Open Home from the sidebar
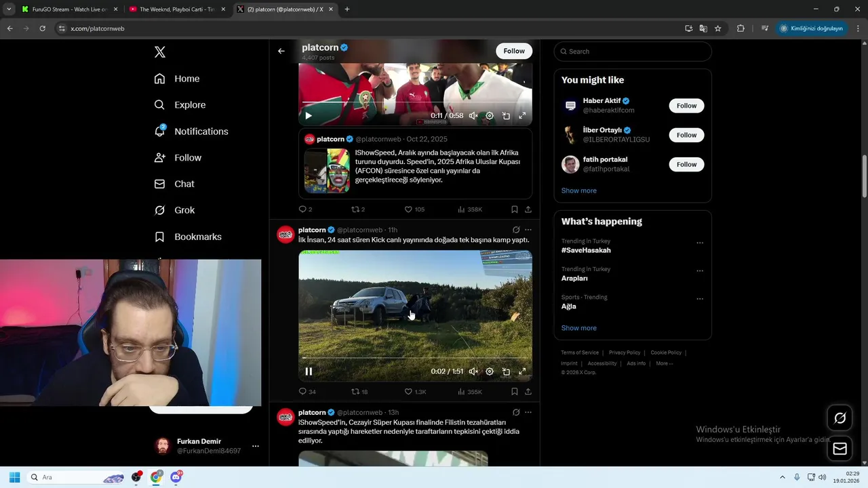Screen dimensions: 868x488 point(177,79)
